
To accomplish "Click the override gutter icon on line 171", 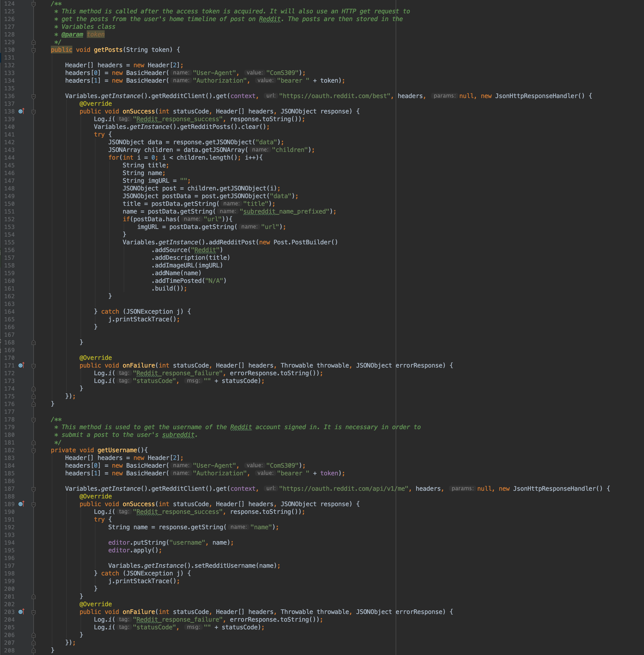I will (x=21, y=365).
